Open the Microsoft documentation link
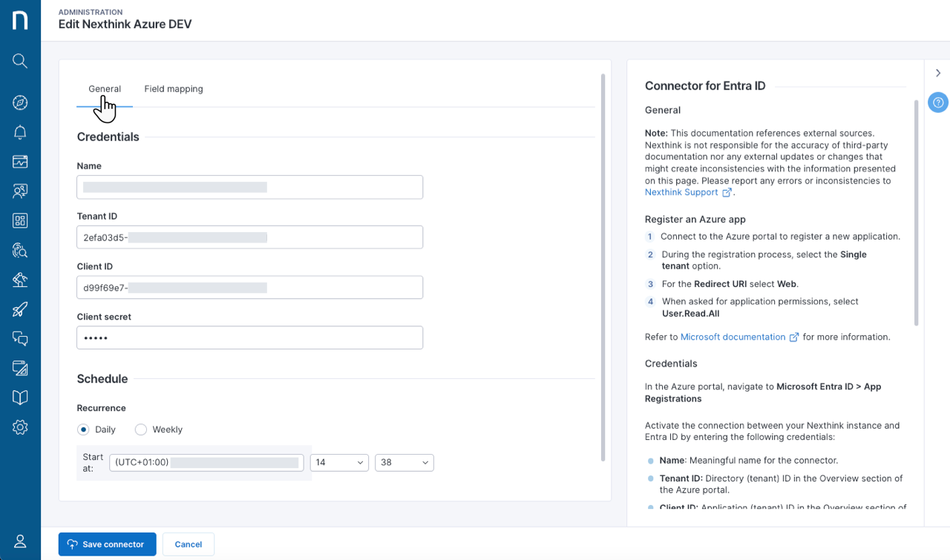950x560 pixels. (x=733, y=337)
